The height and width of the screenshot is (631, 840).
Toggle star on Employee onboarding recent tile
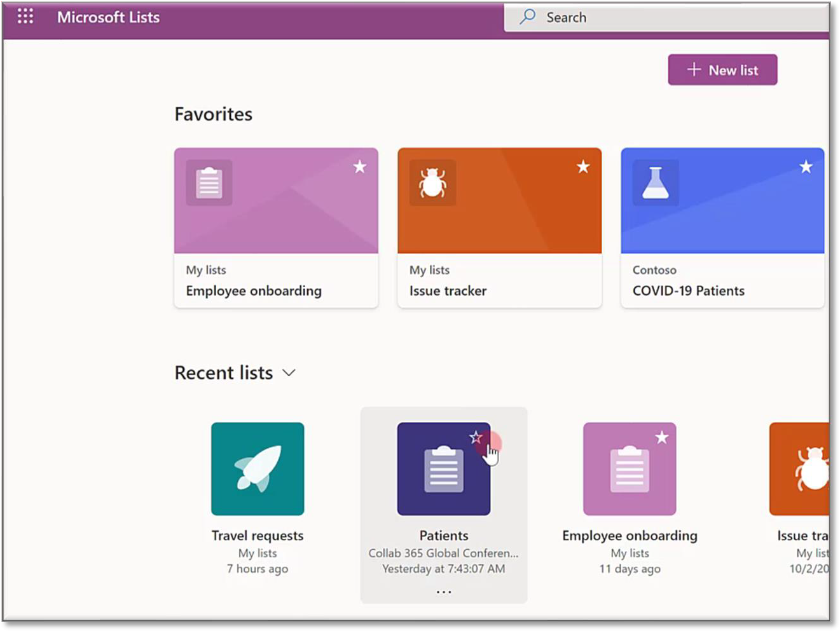pos(662,437)
